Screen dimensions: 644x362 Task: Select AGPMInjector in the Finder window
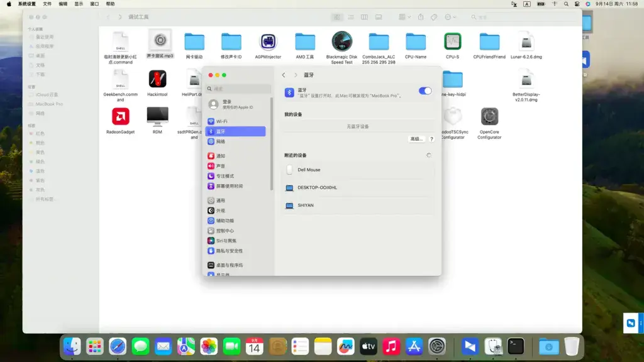[268, 45]
